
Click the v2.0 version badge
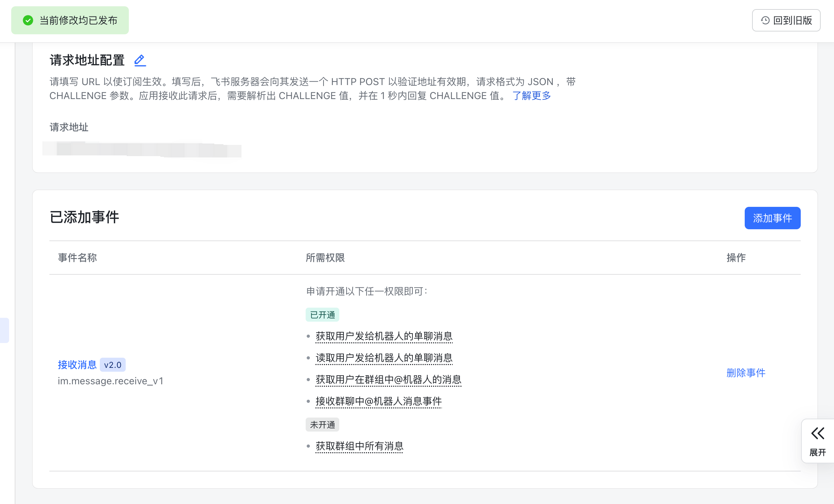113,365
